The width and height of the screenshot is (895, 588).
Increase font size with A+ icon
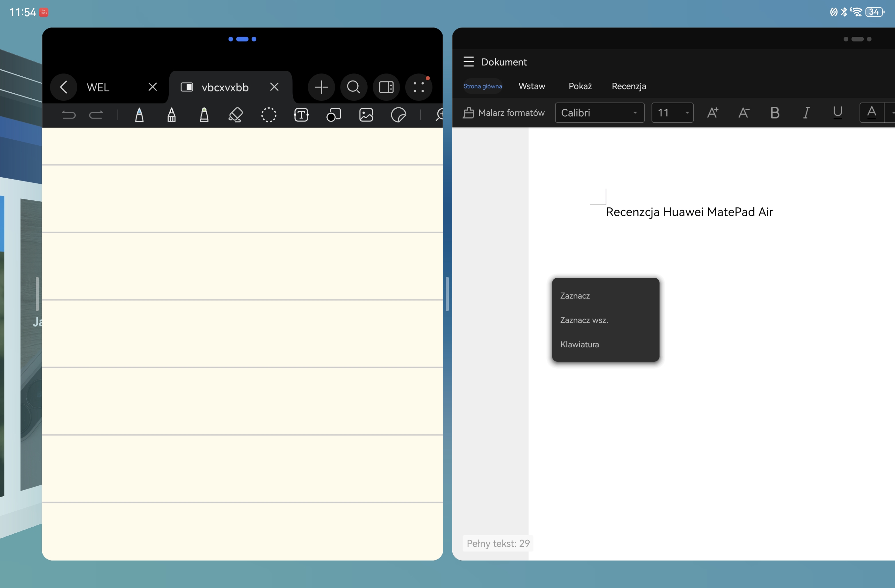(712, 113)
